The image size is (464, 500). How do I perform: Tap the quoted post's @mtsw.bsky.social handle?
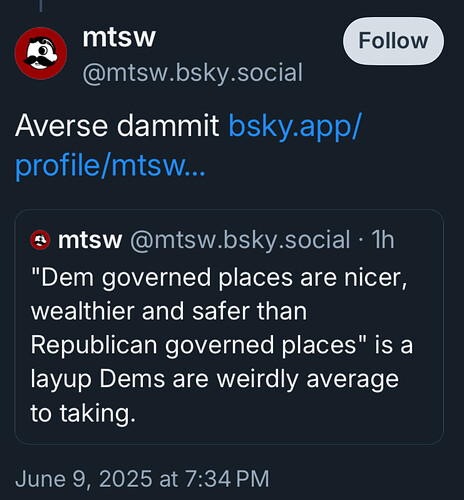(x=240, y=240)
